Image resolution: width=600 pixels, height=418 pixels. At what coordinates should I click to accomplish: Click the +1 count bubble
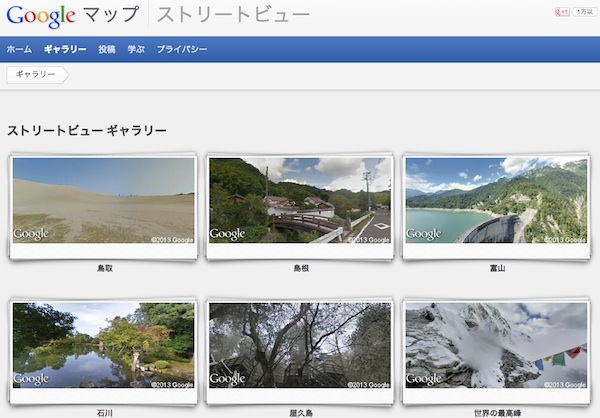pyautogui.click(x=584, y=11)
